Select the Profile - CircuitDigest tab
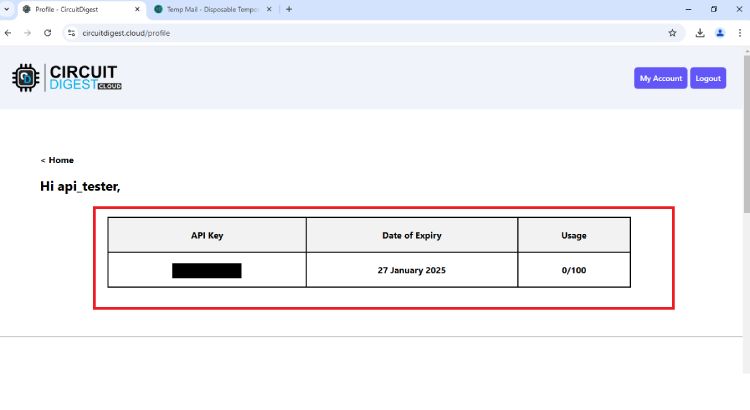 (70, 9)
